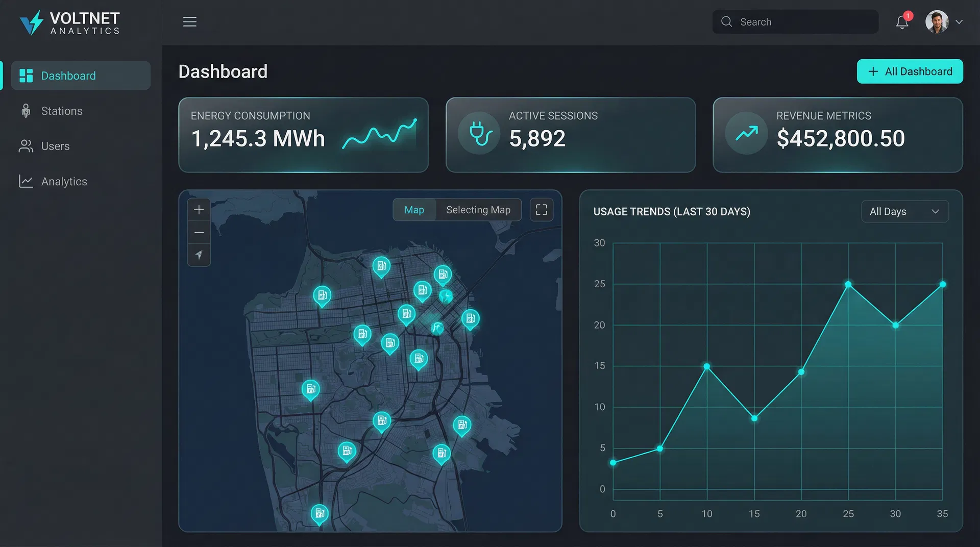Toggle the hamburger menu at top

(x=189, y=21)
